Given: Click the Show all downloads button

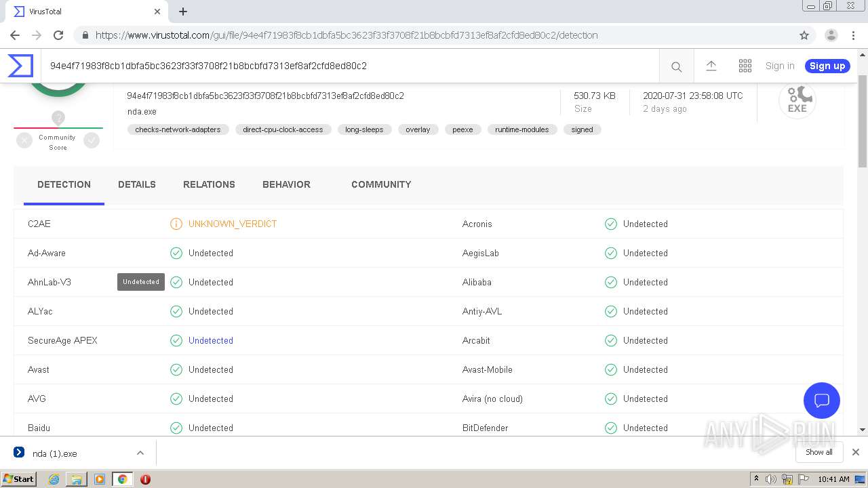Looking at the screenshot, I should 819,452.
